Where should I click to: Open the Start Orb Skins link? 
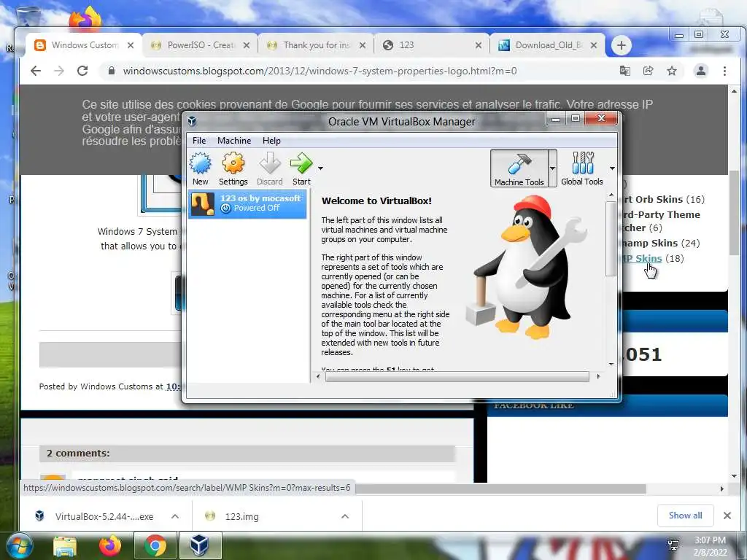click(x=653, y=199)
